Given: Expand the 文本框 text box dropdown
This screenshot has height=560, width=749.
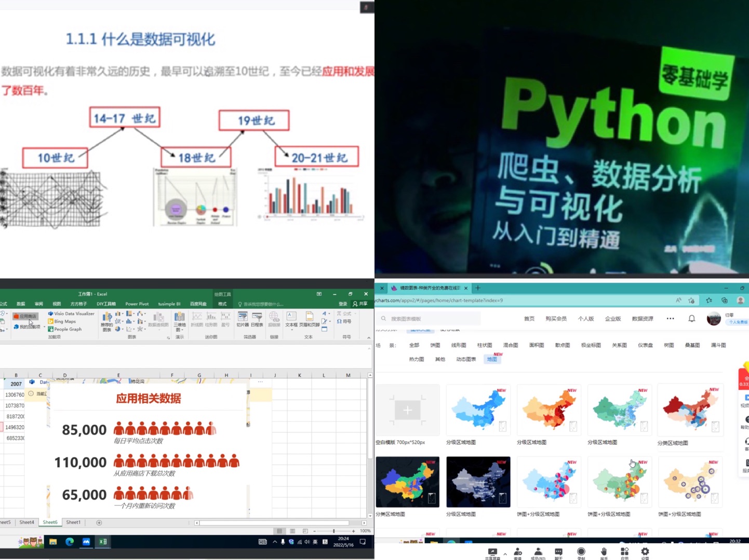Looking at the screenshot, I should coord(291,330).
